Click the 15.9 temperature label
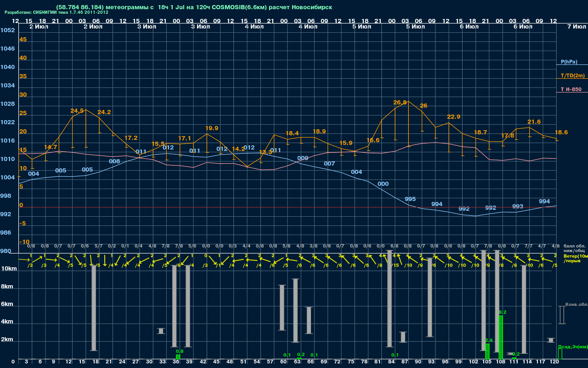588x368 pixels. click(x=346, y=143)
